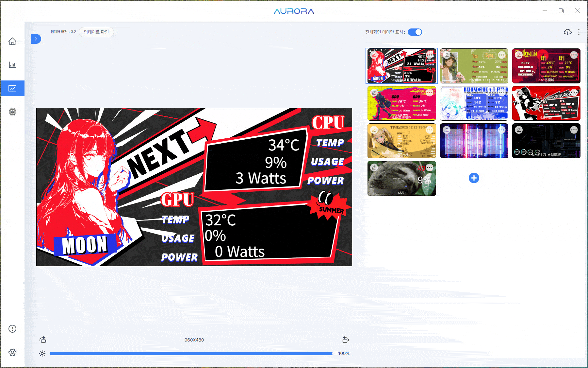Open the chip hardware page in the sidebar
The image size is (588, 368).
pyautogui.click(x=12, y=112)
